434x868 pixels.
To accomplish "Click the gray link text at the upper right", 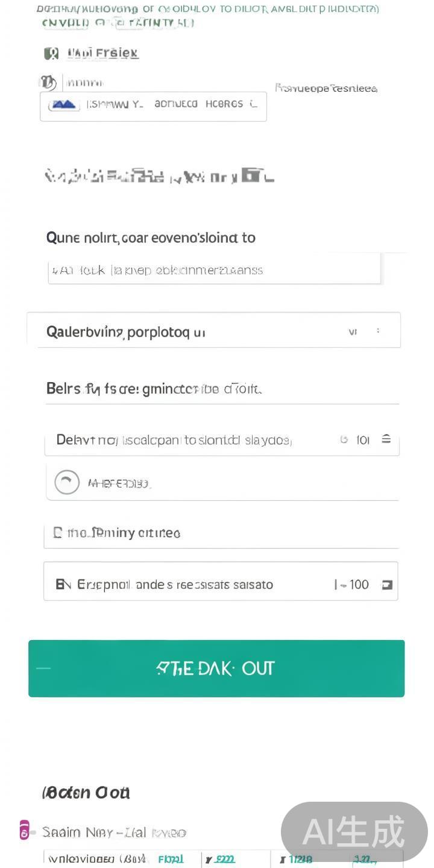I will pos(326,89).
